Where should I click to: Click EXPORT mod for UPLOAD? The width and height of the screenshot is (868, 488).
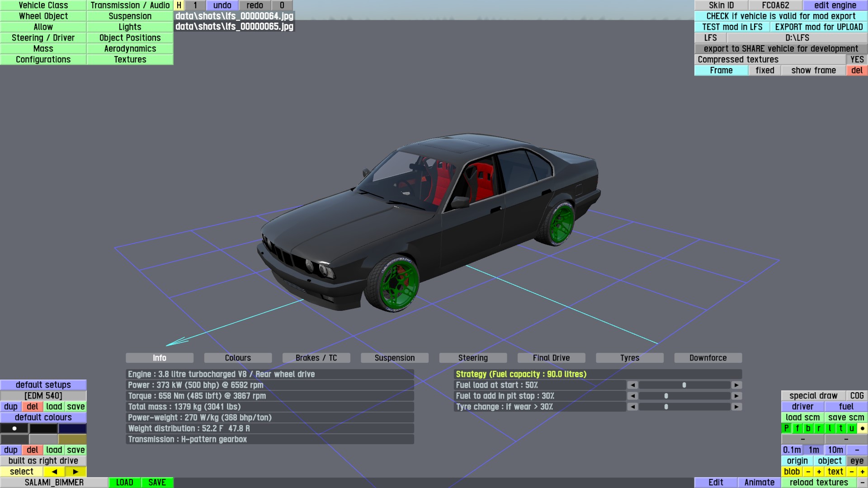click(819, 27)
